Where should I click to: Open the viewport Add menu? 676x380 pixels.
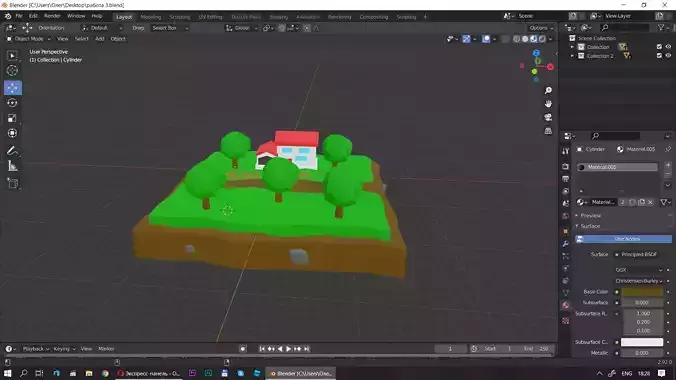tap(100, 39)
